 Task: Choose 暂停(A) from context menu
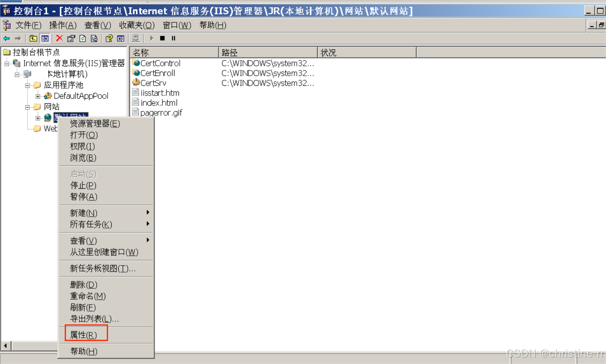(x=106, y=196)
